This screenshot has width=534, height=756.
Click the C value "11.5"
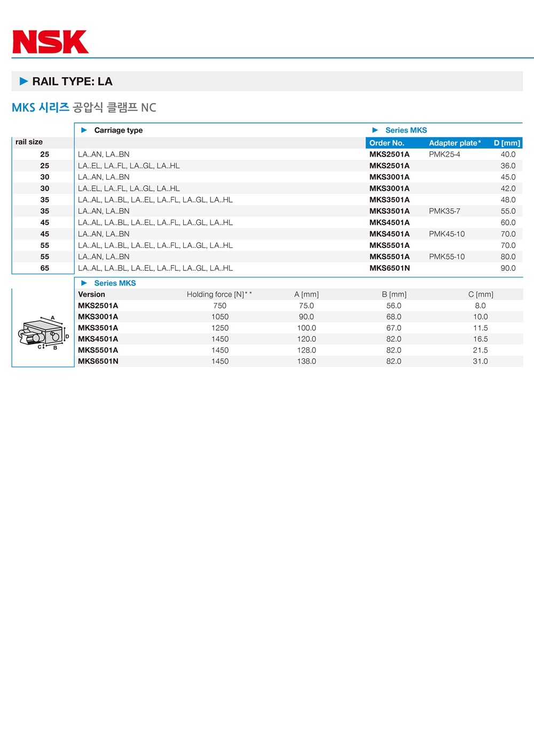(x=481, y=328)
